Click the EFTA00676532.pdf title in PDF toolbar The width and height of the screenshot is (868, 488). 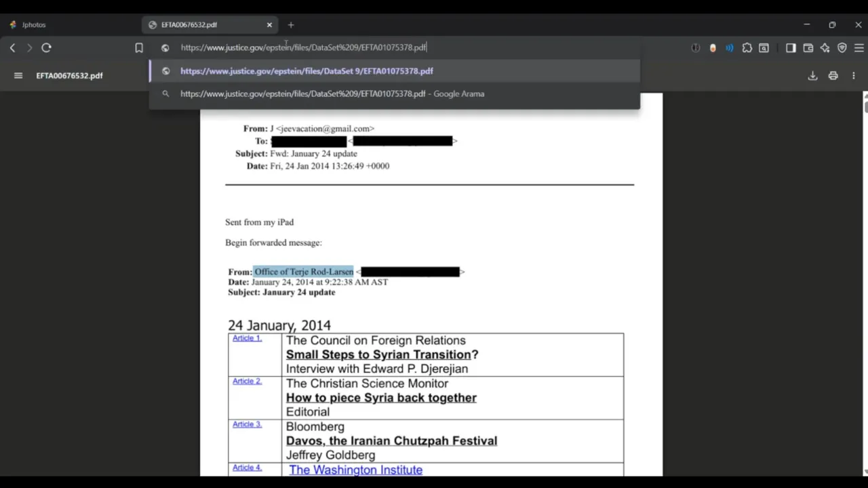point(69,76)
